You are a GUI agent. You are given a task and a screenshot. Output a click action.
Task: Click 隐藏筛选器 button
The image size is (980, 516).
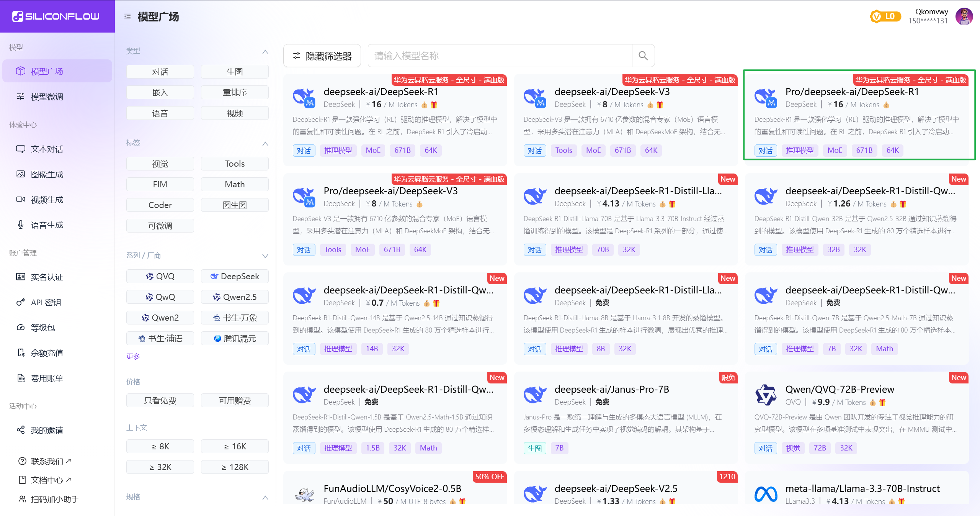pyautogui.click(x=322, y=56)
